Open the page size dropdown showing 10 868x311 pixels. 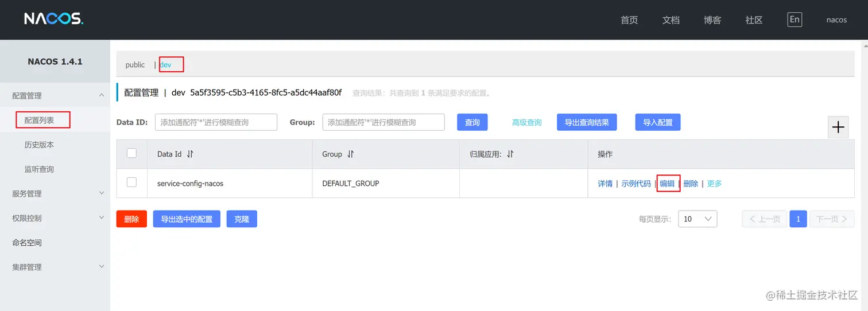(697, 219)
